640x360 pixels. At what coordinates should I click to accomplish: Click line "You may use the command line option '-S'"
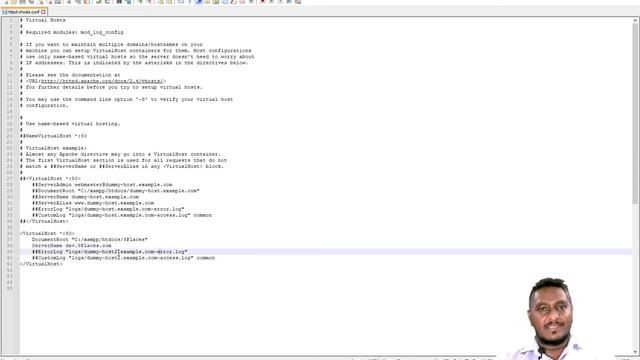pyautogui.click(x=127, y=99)
